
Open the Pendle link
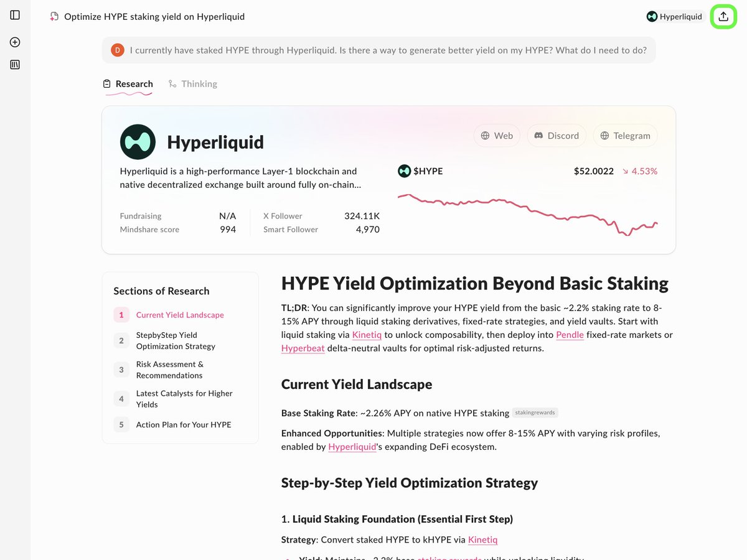click(570, 335)
